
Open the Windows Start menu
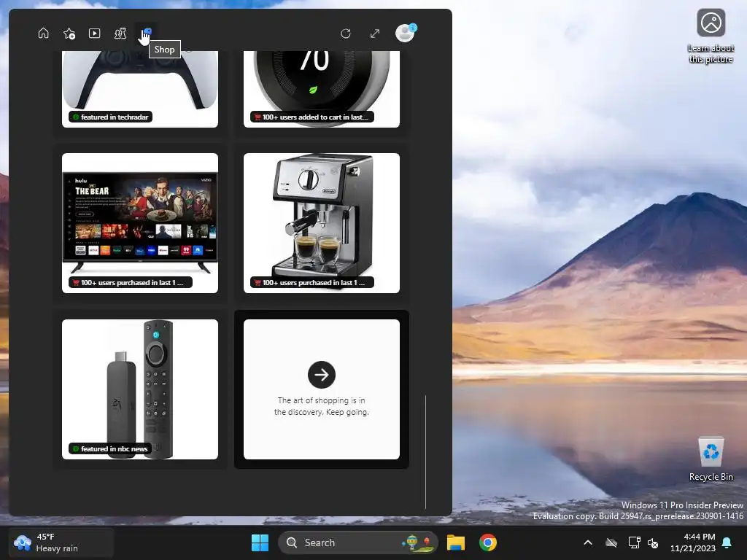coord(260,542)
